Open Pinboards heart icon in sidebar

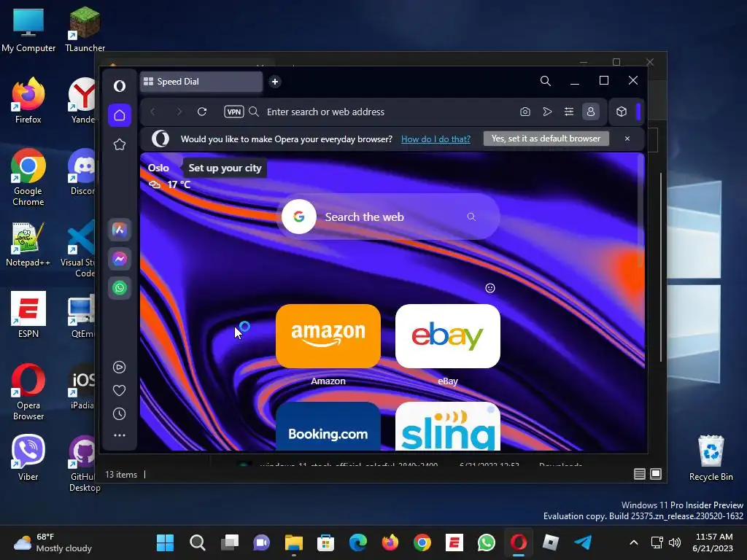119,391
